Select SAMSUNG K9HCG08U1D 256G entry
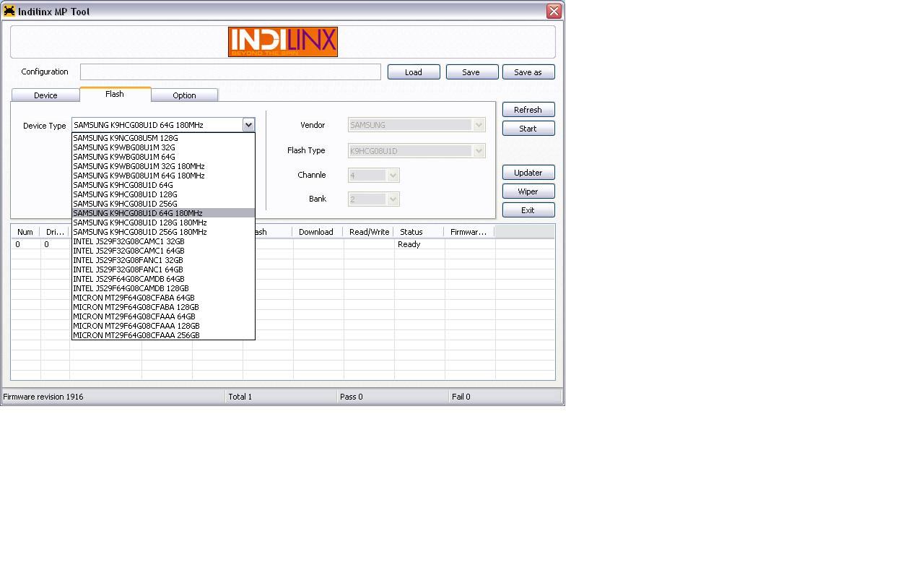Image resolution: width=924 pixels, height=578 pixels. pyautogui.click(x=163, y=204)
